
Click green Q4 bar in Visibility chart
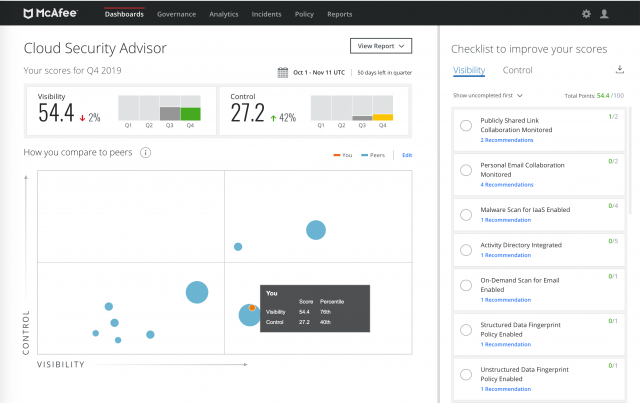pyautogui.click(x=191, y=114)
